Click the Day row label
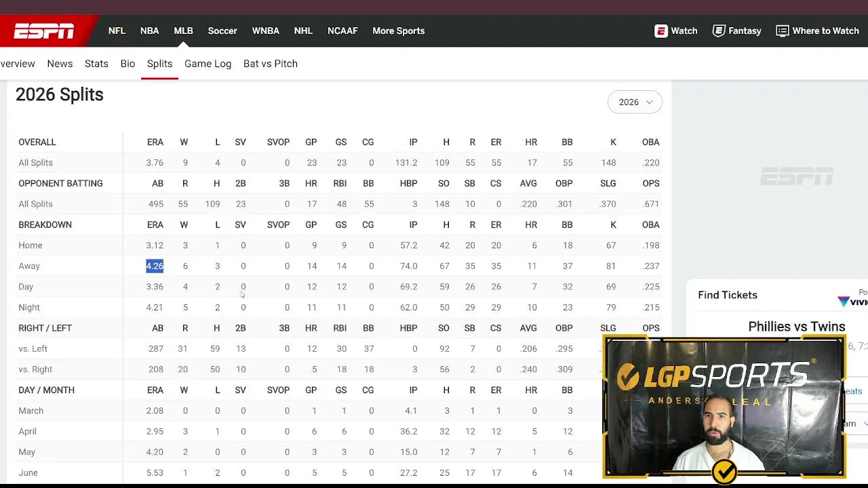The width and height of the screenshot is (868, 488). click(26, 287)
